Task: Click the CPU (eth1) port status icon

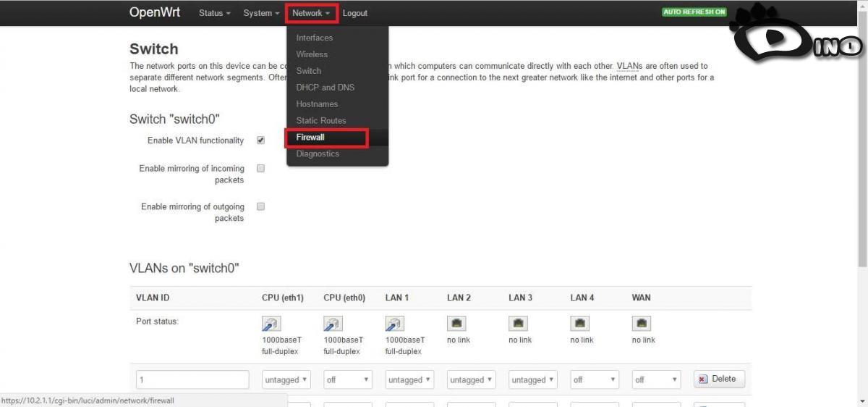Action: [271, 324]
